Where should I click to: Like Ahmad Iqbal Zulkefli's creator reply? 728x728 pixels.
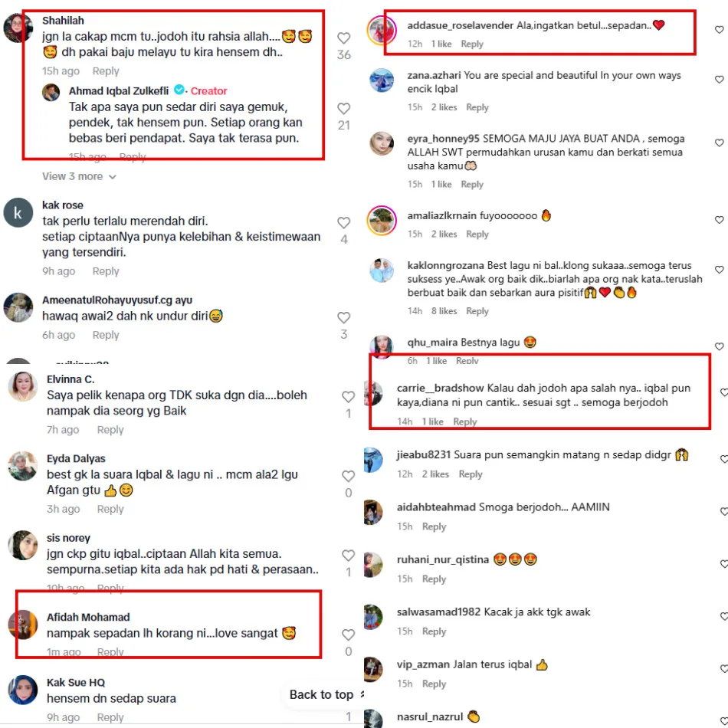point(343,109)
